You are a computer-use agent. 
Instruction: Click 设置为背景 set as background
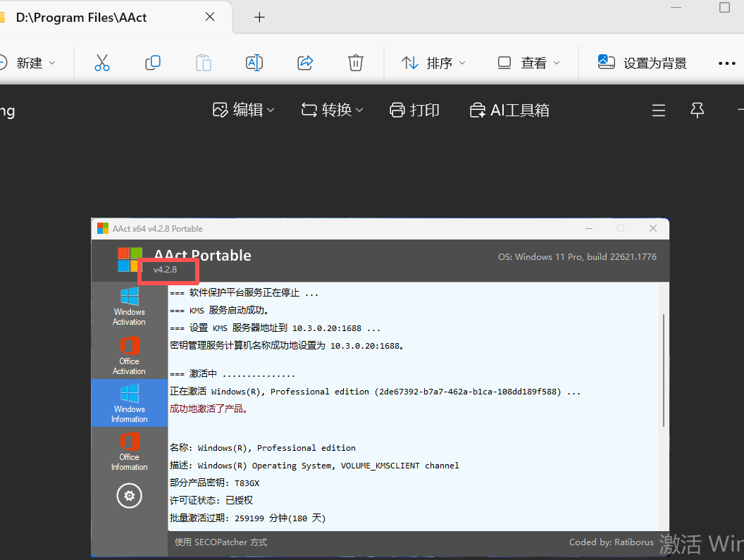[642, 63]
